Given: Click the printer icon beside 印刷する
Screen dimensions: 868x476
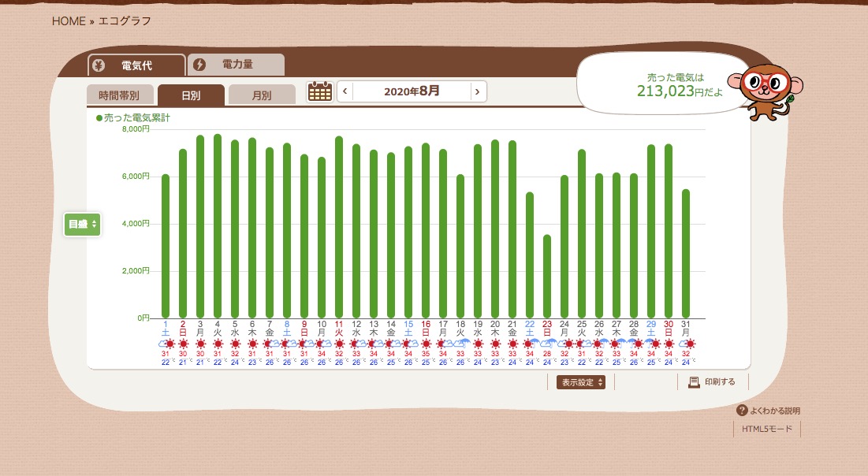Looking at the screenshot, I should 694,382.
